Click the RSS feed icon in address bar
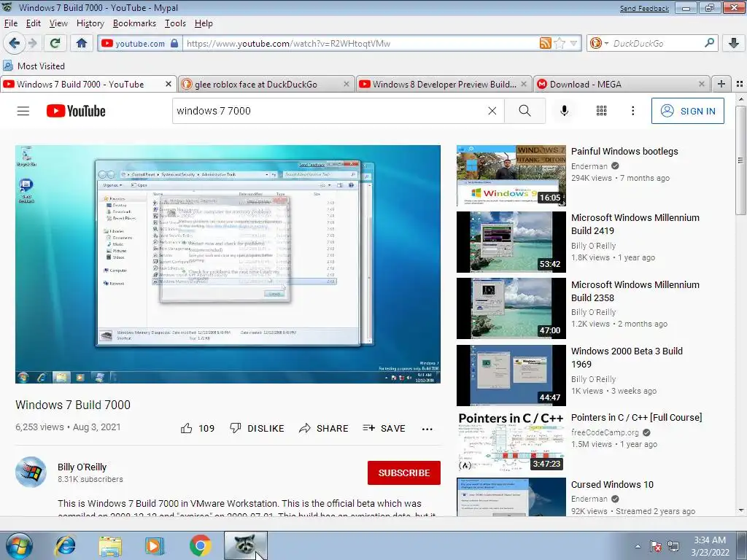The width and height of the screenshot is (747, 560). point(545,43)
